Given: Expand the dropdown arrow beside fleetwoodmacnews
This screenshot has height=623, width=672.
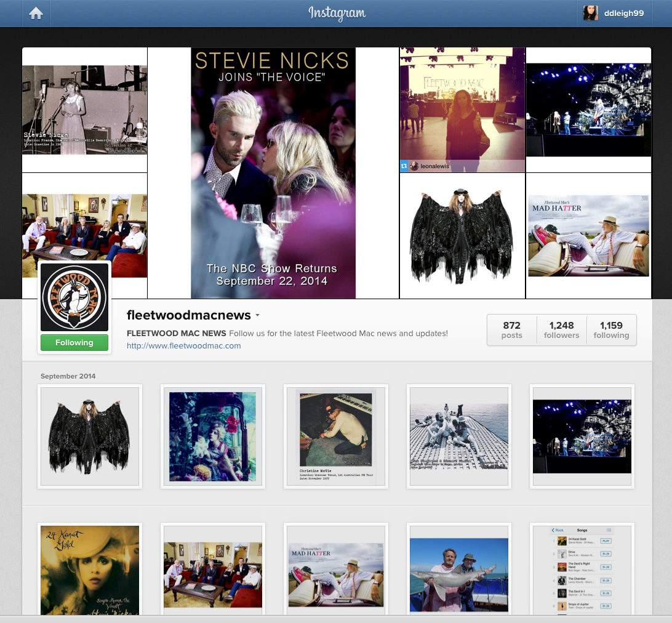Looking at the screenshot, I should point(257,316).
